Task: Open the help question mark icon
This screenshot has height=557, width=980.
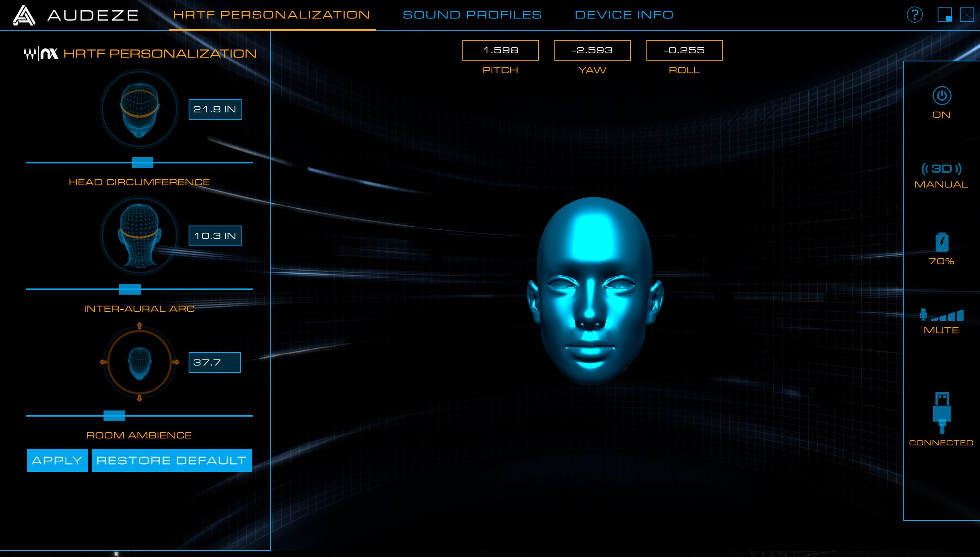Action: pos(914,15)
